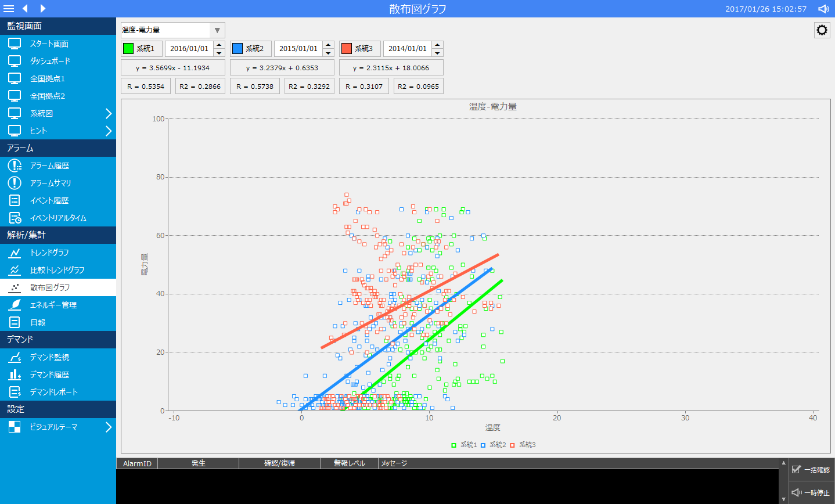Click the 散布図グラフ scatter icon

pos(15,287)
